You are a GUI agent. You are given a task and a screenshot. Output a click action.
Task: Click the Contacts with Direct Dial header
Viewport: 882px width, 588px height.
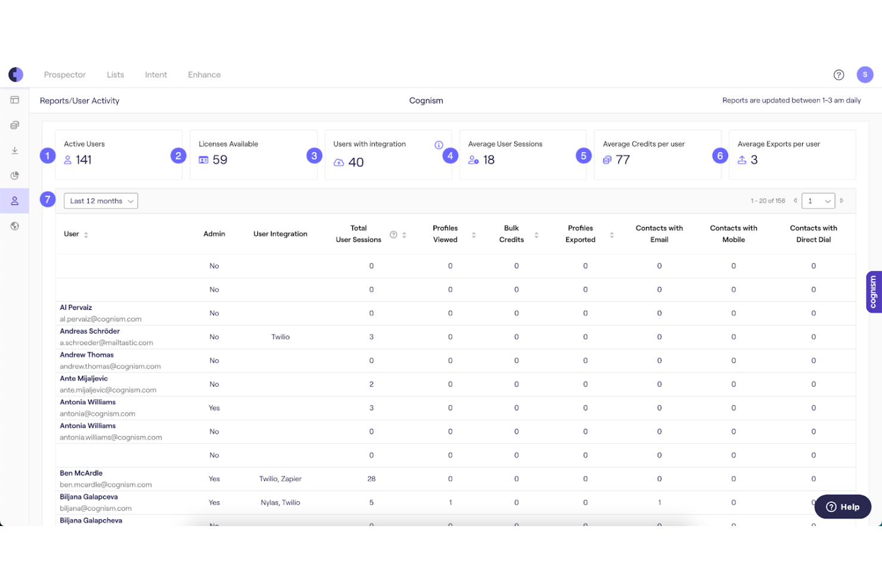point(813,234)
